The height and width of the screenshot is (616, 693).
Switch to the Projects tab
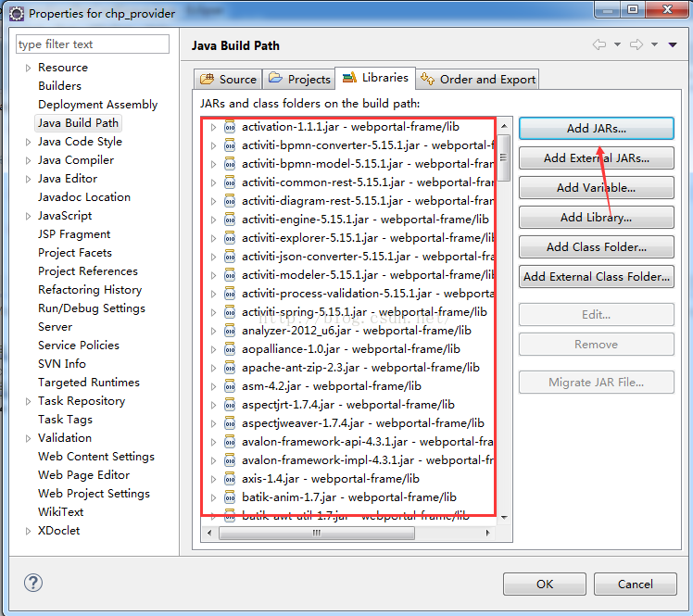tap(299, 79)
